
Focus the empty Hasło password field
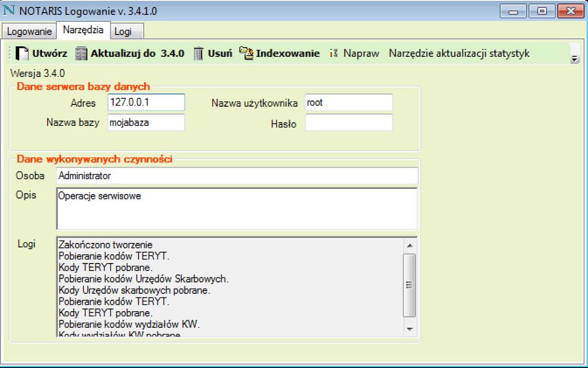click(349, 122)
